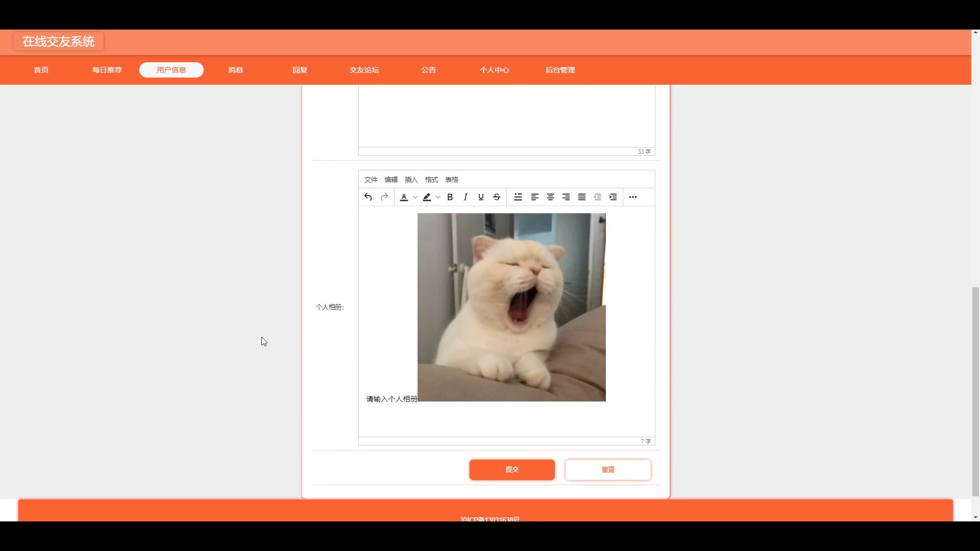This screenshot has width=980, height=551.
Task: Justify text alignment
Action: click(x=582, y=197)
